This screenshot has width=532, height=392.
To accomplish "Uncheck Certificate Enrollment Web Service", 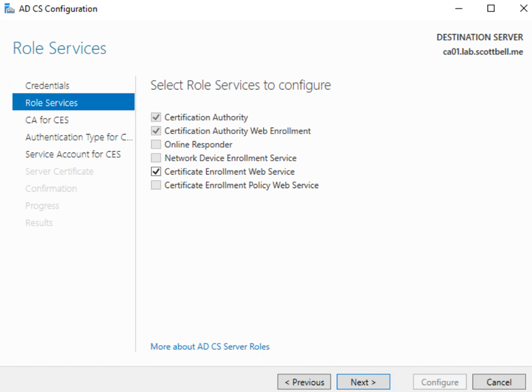I will tap(156, 171).
